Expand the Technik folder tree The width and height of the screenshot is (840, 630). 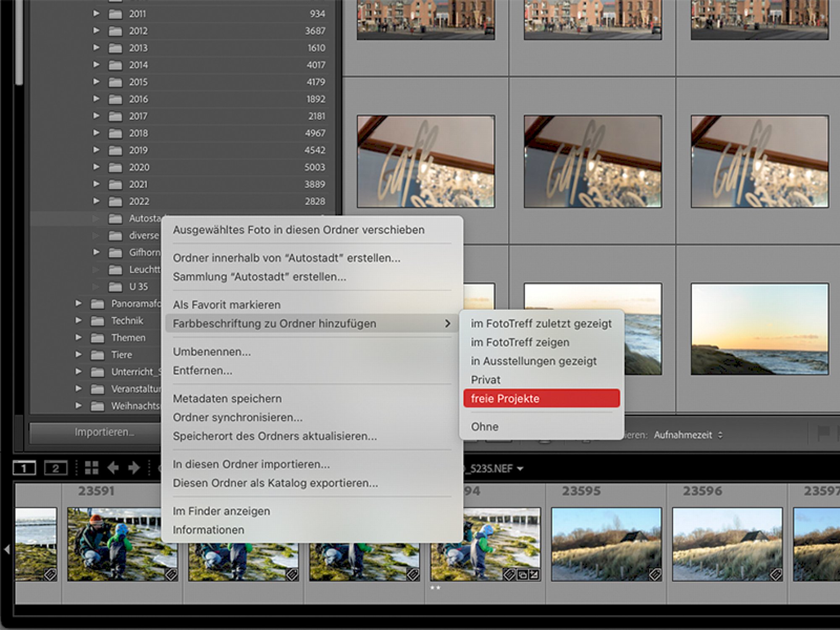tap(79, 320)
